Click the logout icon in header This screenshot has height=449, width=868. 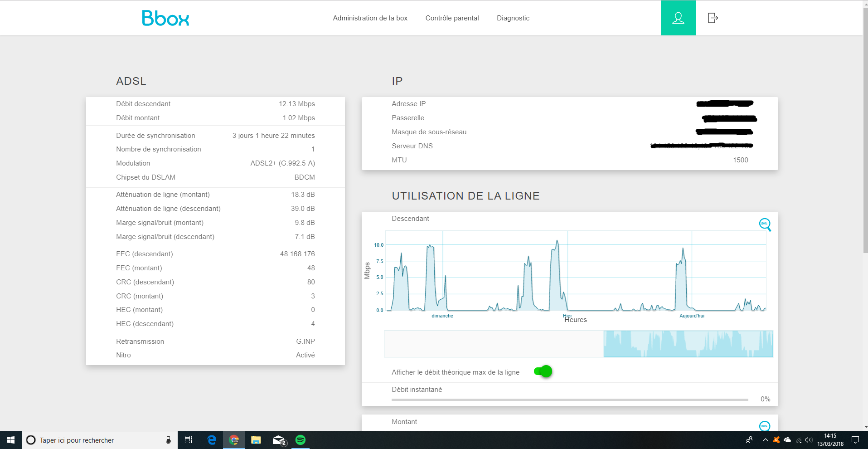(713, 18)
